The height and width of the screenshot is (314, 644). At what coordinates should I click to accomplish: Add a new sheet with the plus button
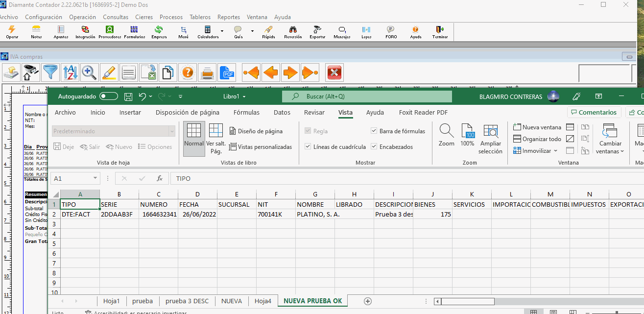[x=368, y=301]
